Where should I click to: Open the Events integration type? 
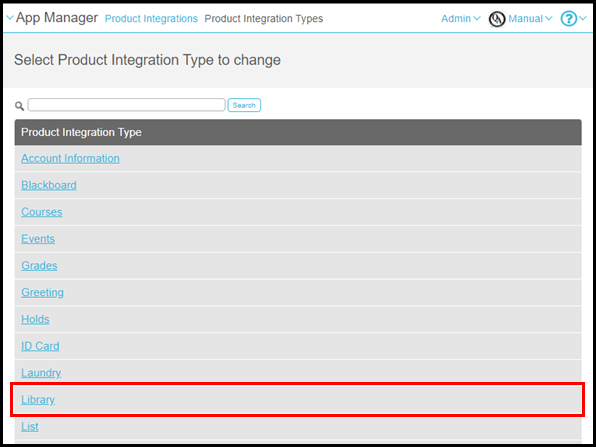point(38,239)
